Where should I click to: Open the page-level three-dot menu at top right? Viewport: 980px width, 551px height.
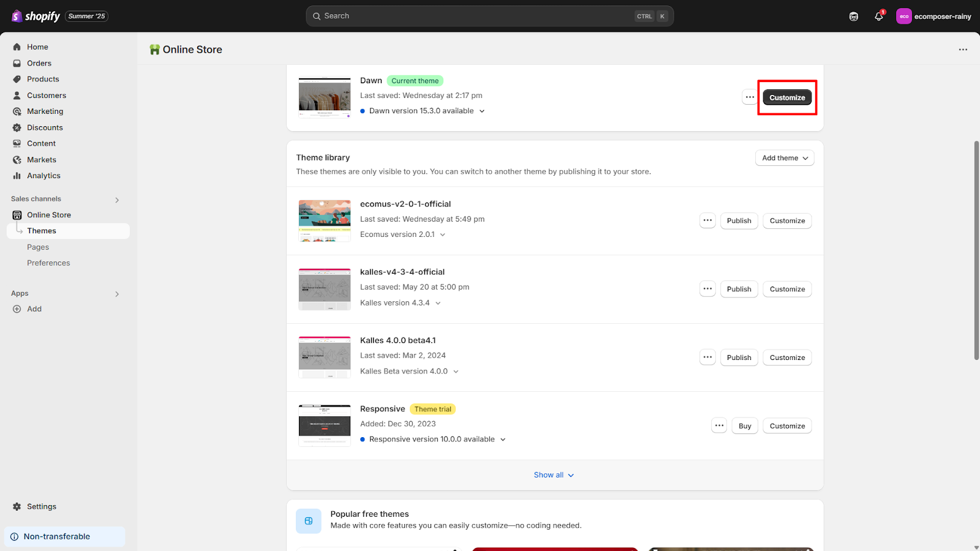963,50
